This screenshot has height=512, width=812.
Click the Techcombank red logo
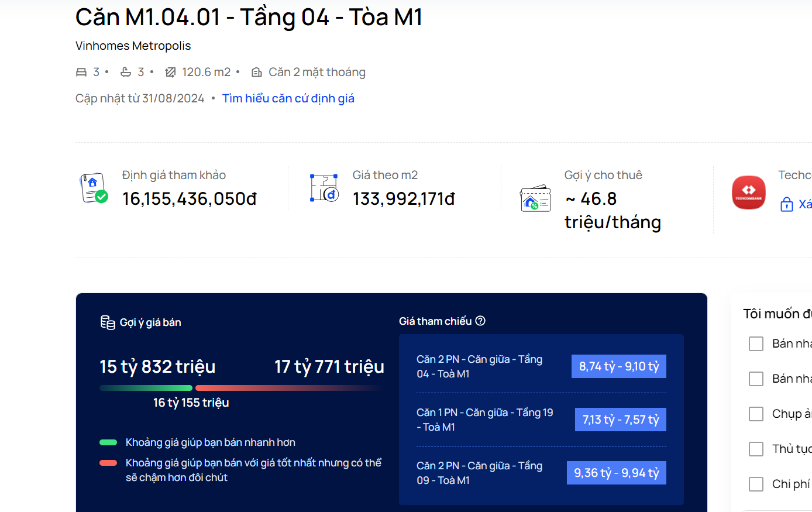tap(749, 193)
